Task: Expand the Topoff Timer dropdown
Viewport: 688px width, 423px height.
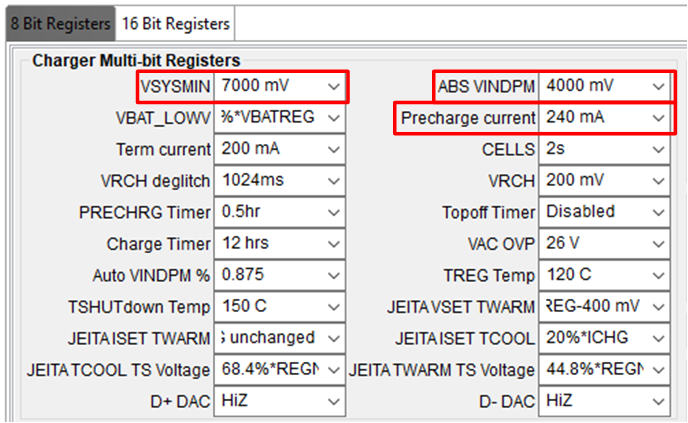Action: [605, 212]
